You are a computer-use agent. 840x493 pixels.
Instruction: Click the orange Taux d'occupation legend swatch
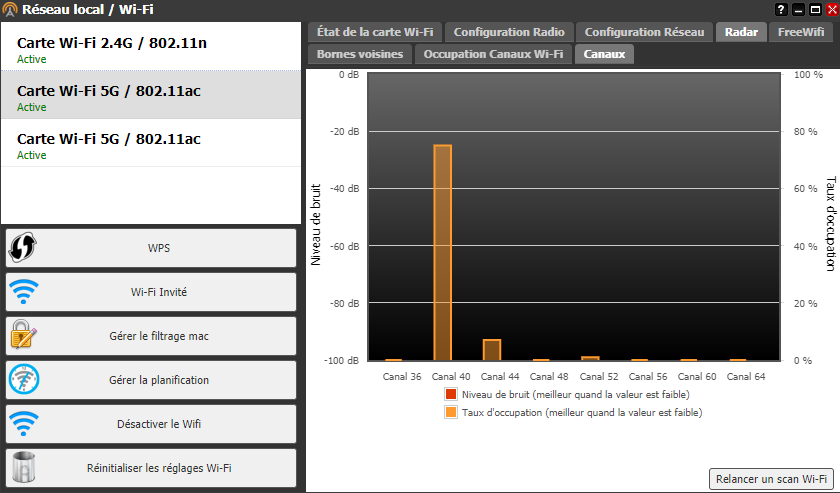451,412
